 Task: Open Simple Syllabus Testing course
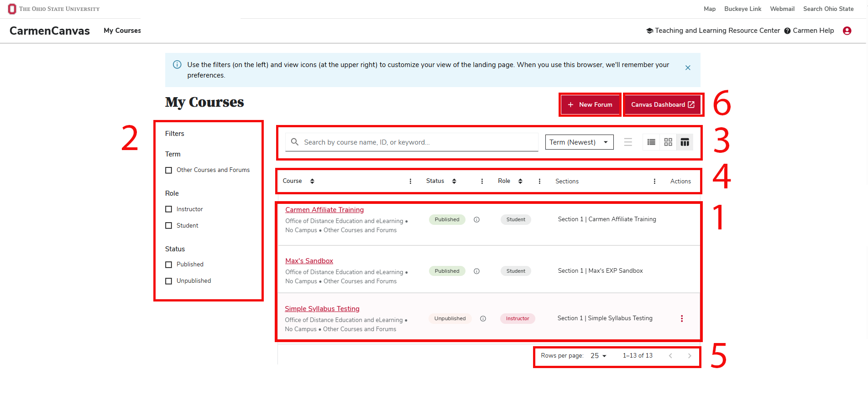point(322,309)
